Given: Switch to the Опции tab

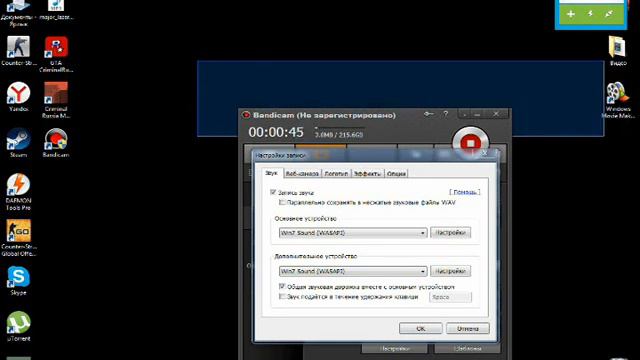Looking at the screenshot, I should 396,173.
